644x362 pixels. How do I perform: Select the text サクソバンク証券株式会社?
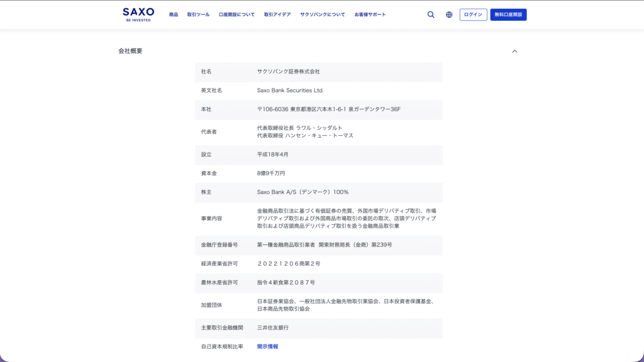(288, 72)
